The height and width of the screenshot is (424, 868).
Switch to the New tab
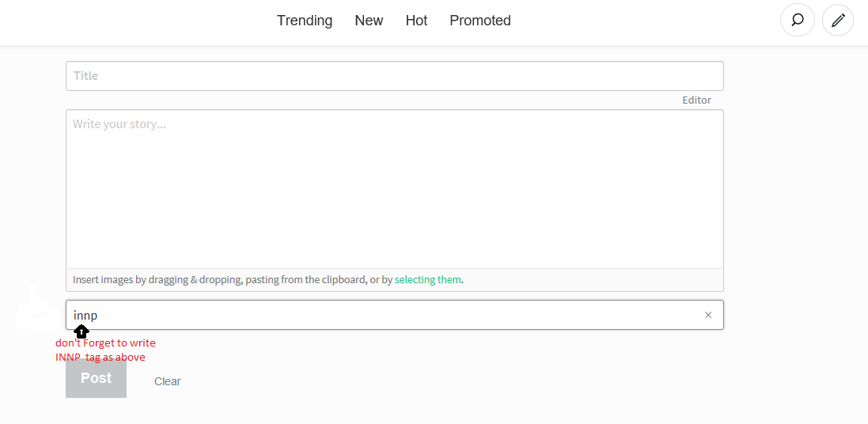click(369, 21)
